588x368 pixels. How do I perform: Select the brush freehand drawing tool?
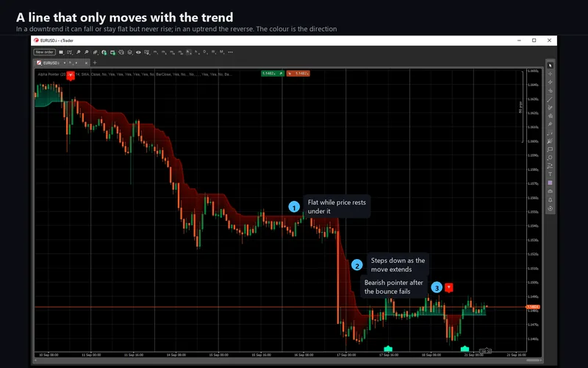tap(550, 107)
